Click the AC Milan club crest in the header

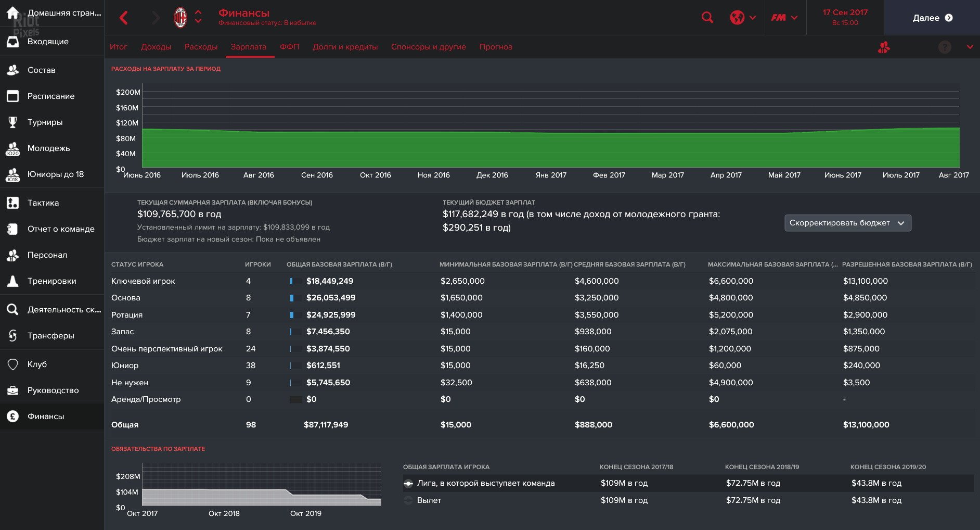(180, 17)
